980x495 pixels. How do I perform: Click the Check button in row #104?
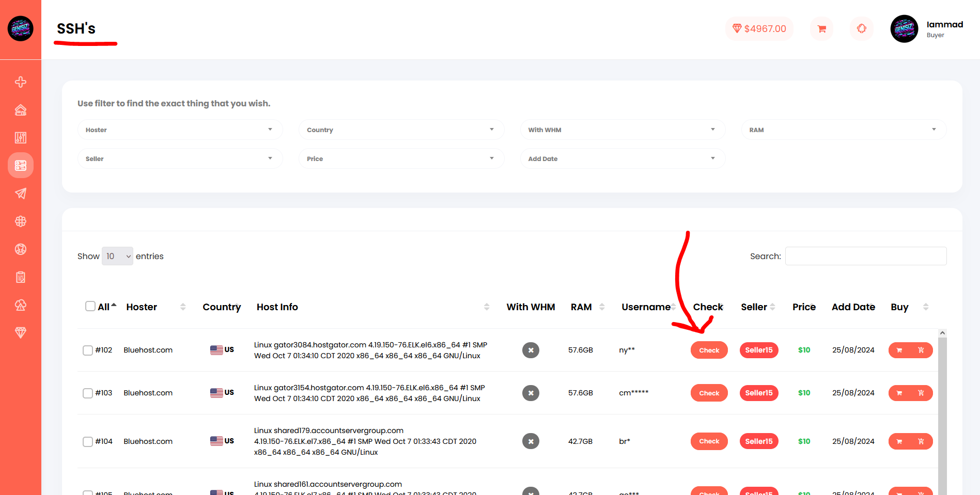(709, 441)
